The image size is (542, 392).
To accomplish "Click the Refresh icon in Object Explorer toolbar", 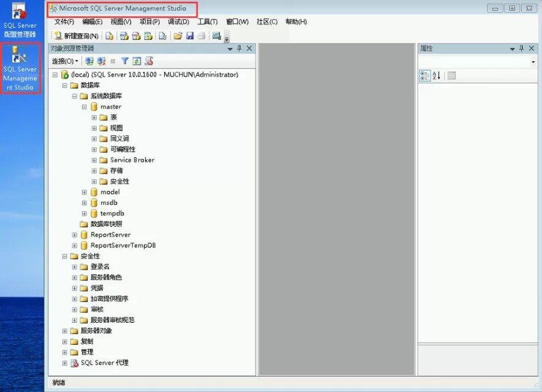I will [137, 61].
